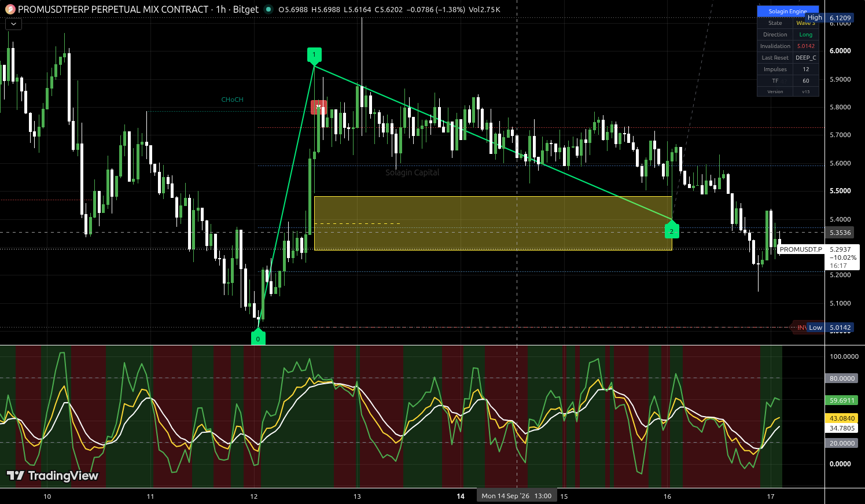Click the PROMUSDT.P current price label
Viewport: 865px width, 504px height.
click(x=818, y=257)
